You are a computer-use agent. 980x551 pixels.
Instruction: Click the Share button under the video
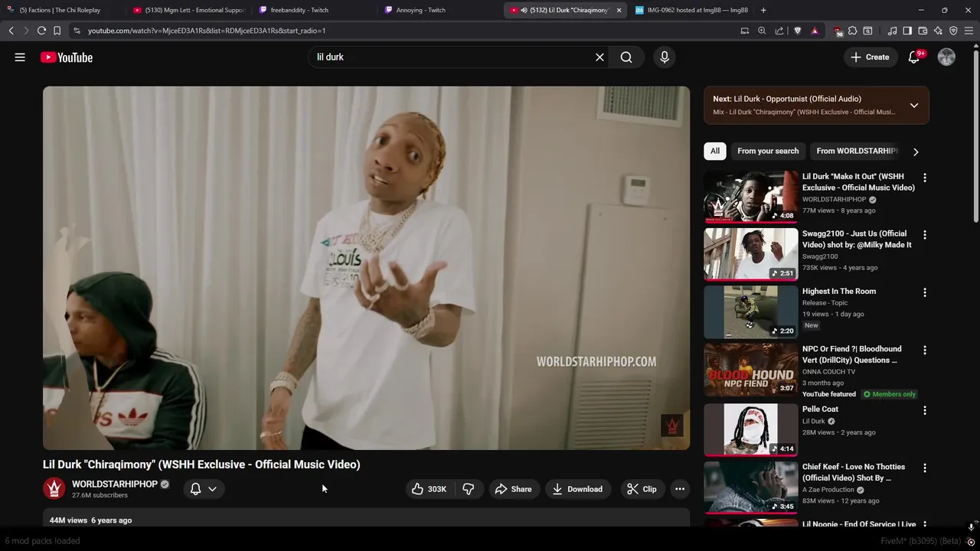513,489
